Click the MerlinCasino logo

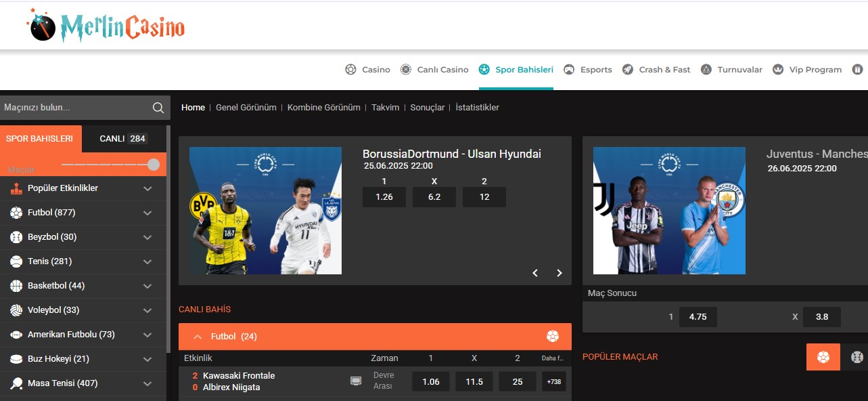[x=106, y=26]
